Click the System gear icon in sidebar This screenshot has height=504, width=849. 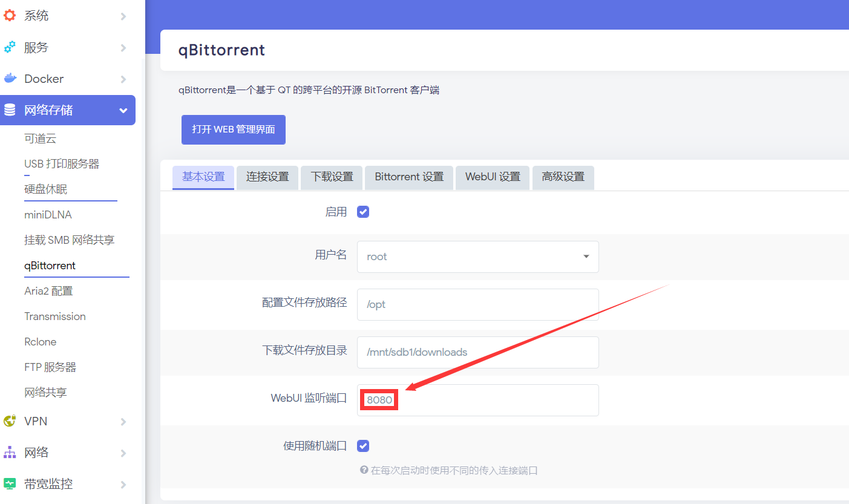click(x=10, y=16)
